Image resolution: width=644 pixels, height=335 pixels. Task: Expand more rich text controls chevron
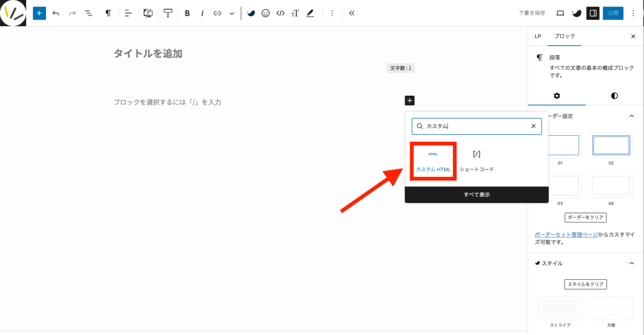[x=232, y=13]
